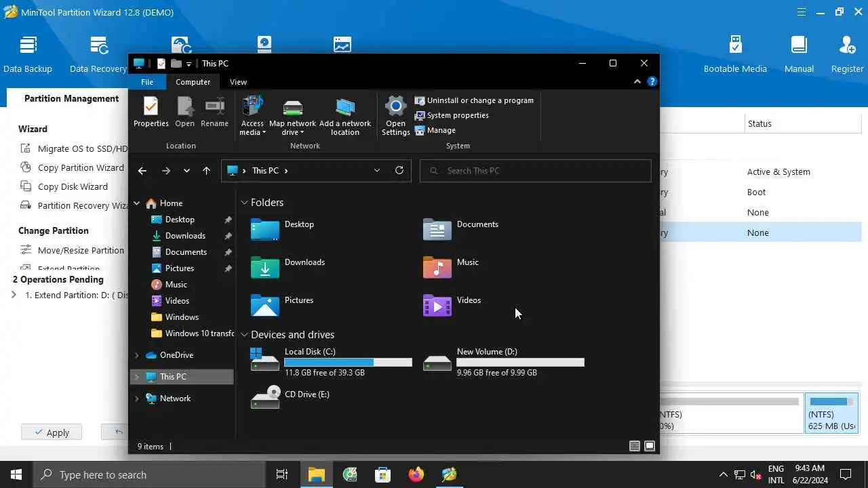Open the Desktop folder icon in Folders
Image resolution: width=868 pixels, height=488 pixels.
point(265,230)
